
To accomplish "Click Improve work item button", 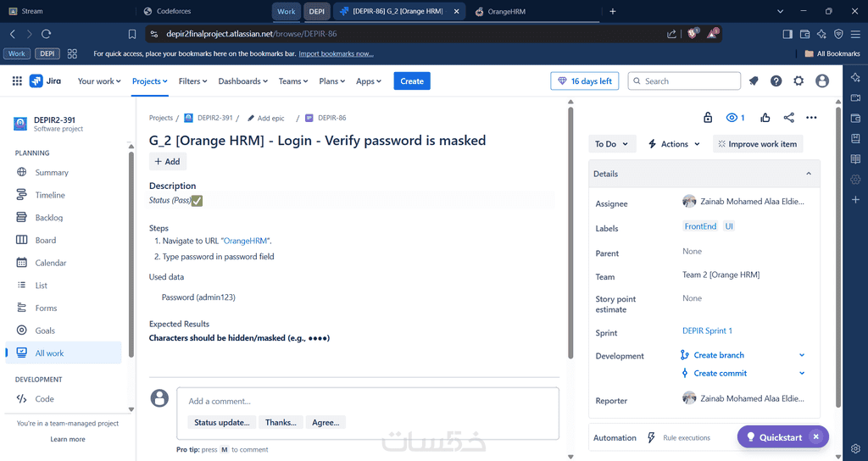I will coord(757,144).
